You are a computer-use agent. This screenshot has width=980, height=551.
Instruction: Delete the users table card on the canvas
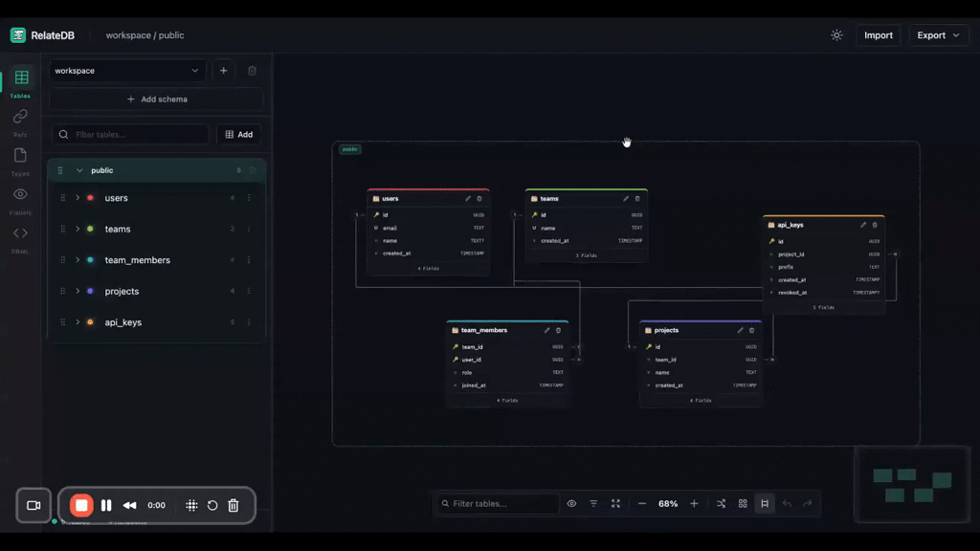tap(479, 199)
